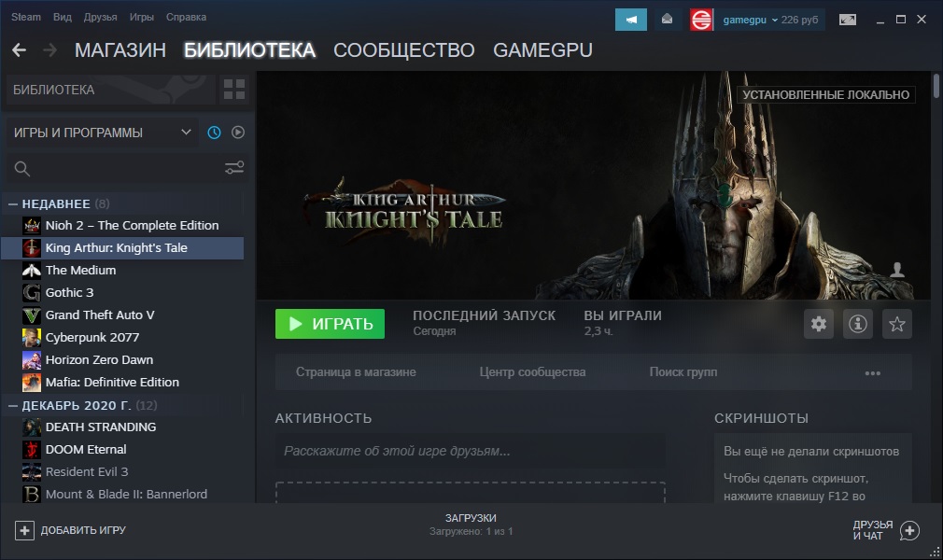Open friends and chat plus icon
Screen dimensions: 943x560
coord(909,530)
